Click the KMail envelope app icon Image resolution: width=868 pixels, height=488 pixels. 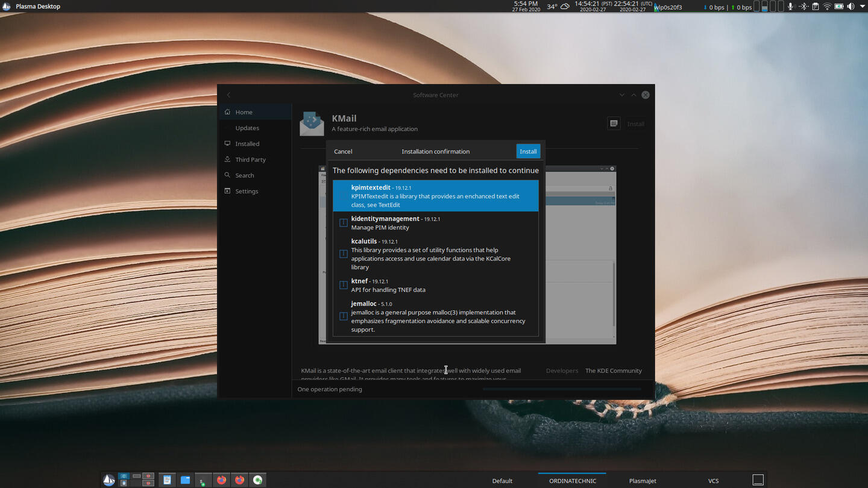coord(312,124)
